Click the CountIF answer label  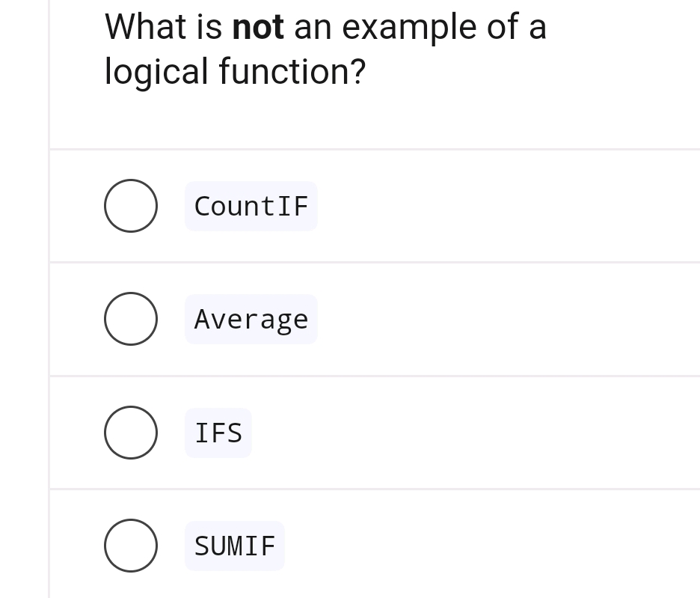point(251,206)
